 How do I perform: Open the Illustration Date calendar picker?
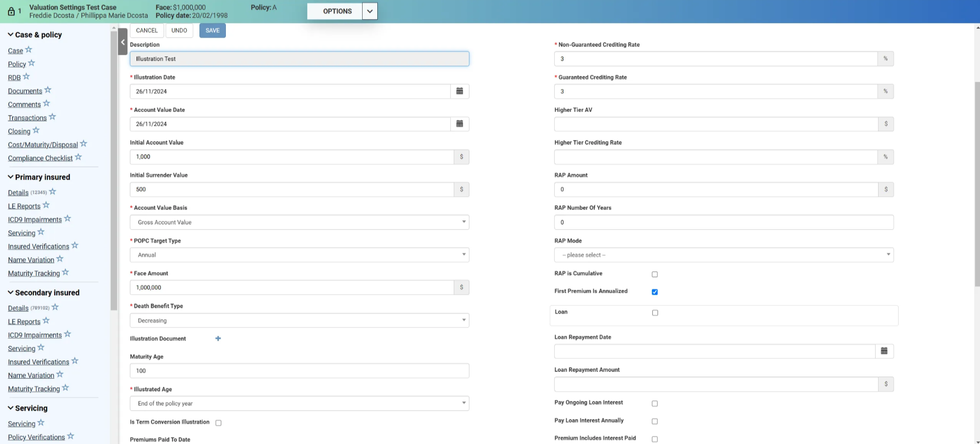pyautogui.click(x=460, y=92)
